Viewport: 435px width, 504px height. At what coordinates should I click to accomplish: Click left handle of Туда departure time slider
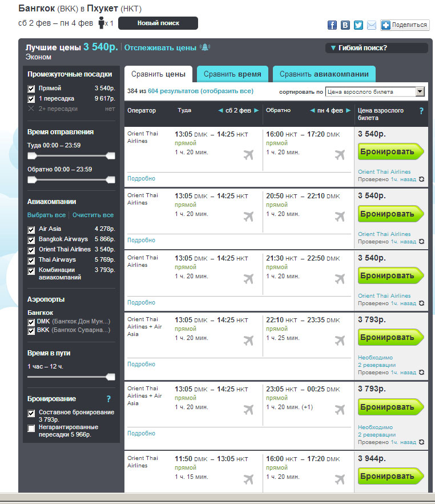[x=32, y=156]
